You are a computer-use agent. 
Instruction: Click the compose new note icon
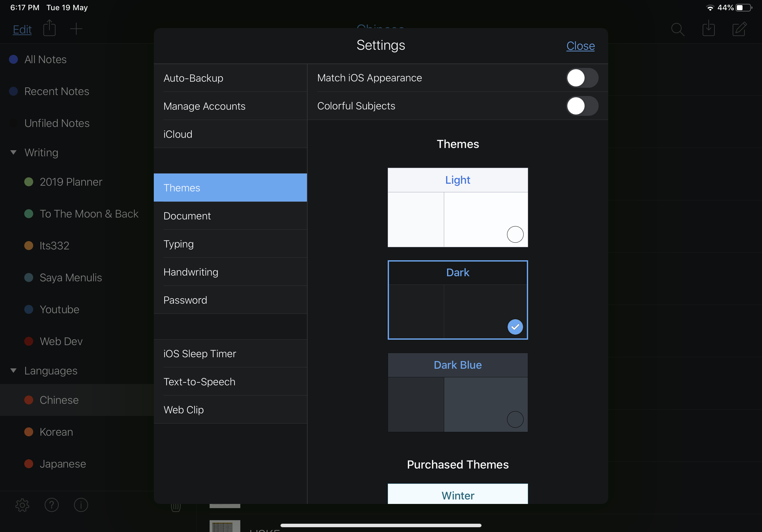coord(739,29)
